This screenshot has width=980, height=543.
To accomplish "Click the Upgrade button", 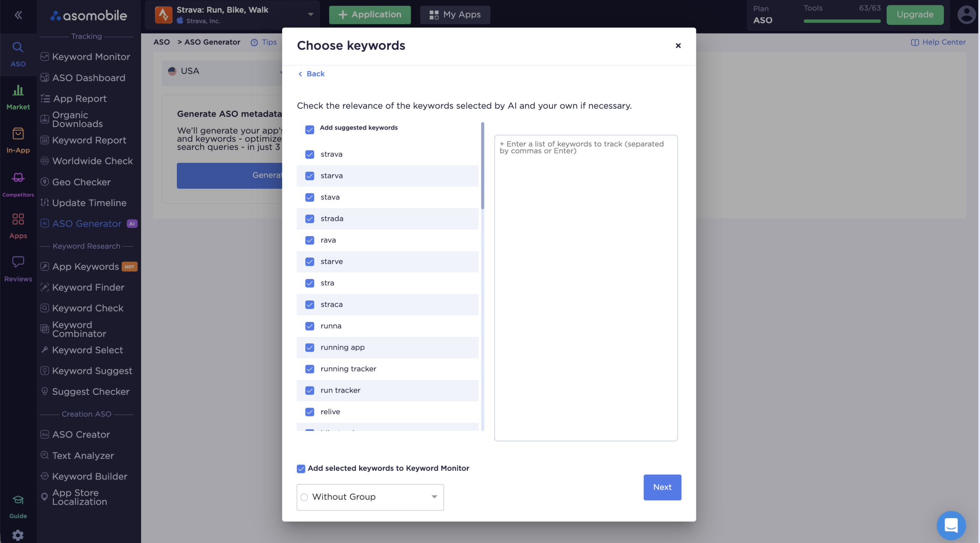I will [x=915, y=15].
